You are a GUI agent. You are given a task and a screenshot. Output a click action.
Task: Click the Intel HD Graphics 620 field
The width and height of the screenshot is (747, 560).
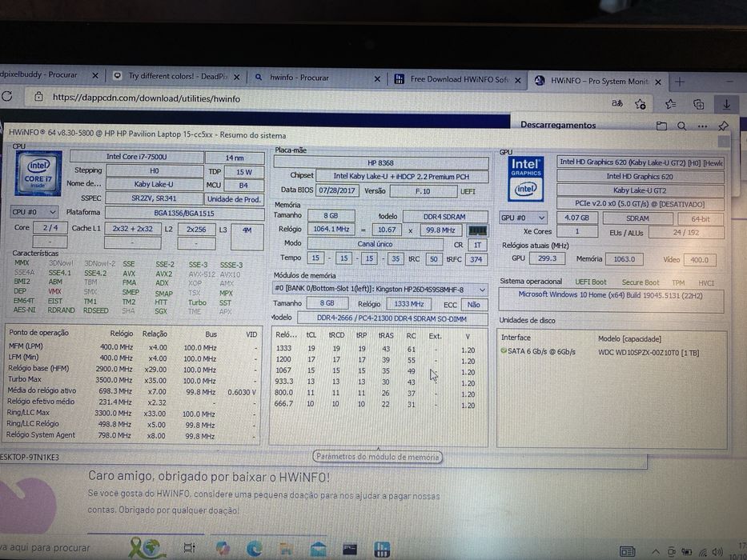coord(640,176)
